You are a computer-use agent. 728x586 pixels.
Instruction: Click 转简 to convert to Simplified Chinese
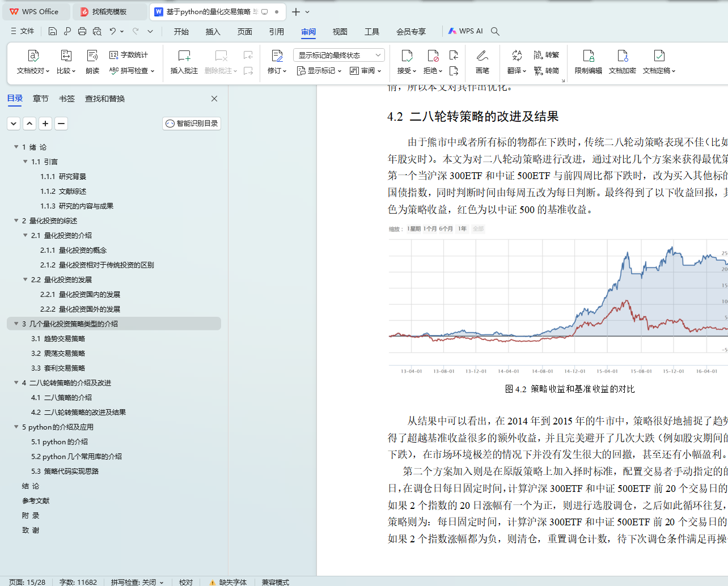point(546,71)
